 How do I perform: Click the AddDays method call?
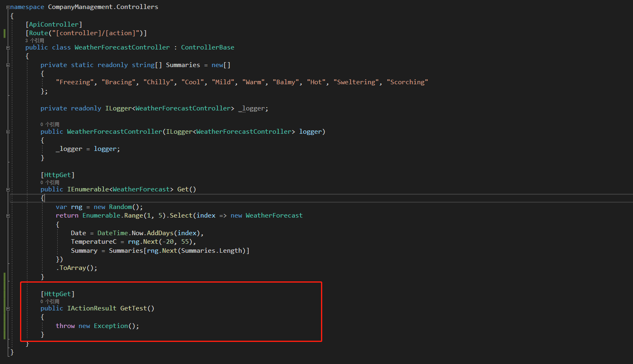click(x=160, y=233)
